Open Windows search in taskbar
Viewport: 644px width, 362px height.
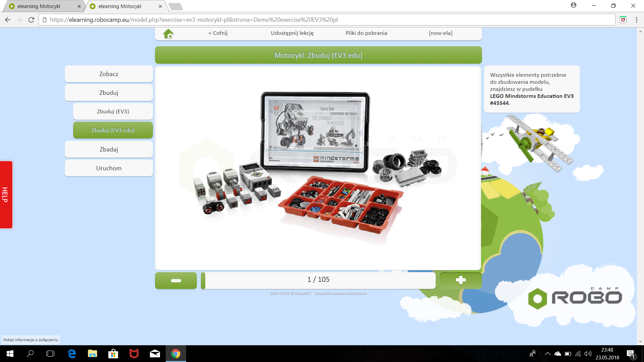pyautogui.click(x=30, y=354)
